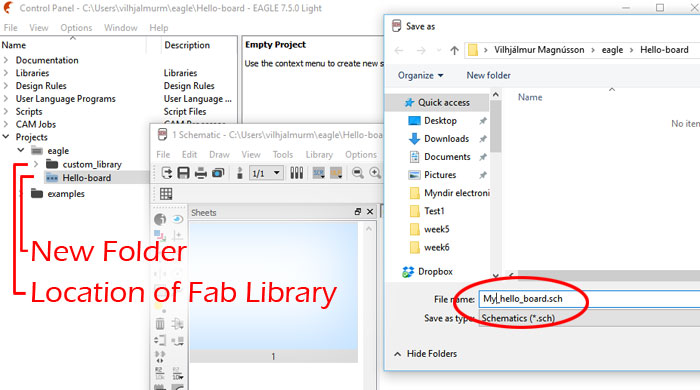The height and width of the screenshot is (390, 700).
Task: Click eagle in the address bar breadcrumb
Action: (x=612, y=50)
